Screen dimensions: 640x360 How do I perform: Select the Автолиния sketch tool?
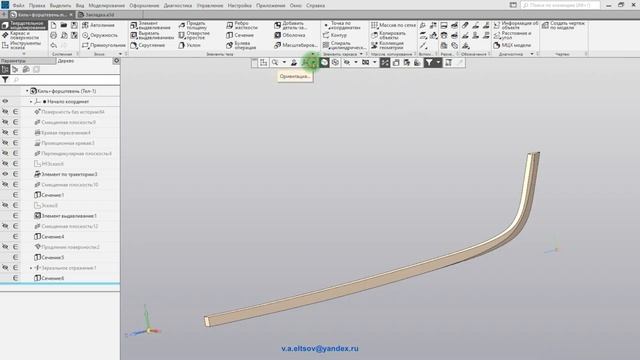pyautogui.click(x=98, y=25)
